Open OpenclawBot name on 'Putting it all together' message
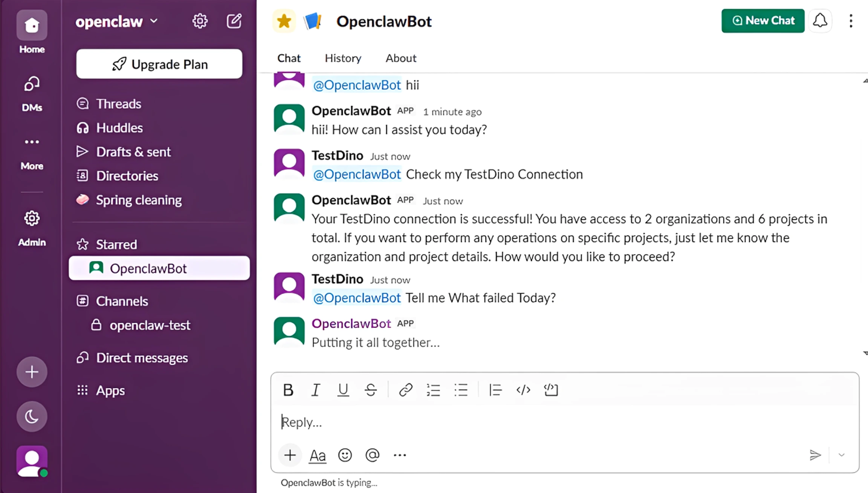868x493 pixels. [x=351, y=323]
